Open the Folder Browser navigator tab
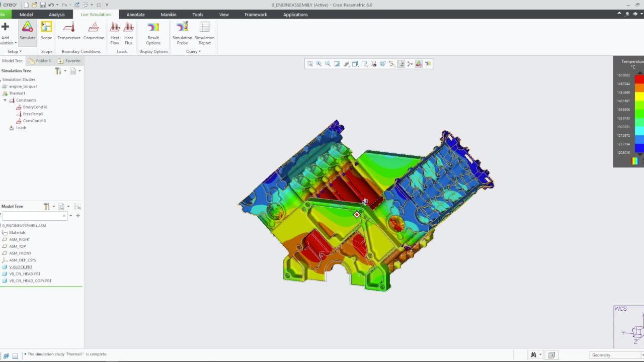This screenshot has height=362, width=644. pyautogui.click(x=40, y=61)
